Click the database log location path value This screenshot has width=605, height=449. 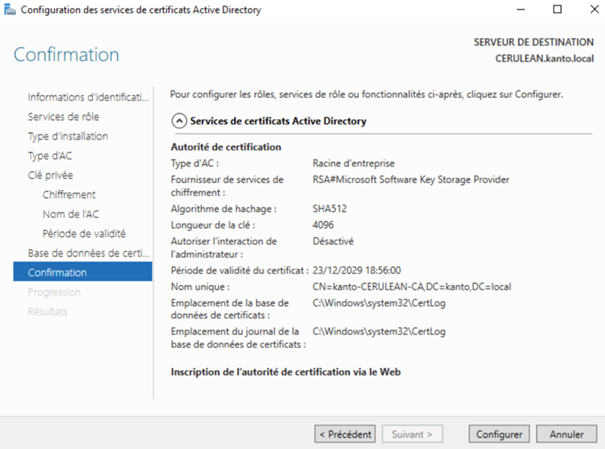[379, 332]
